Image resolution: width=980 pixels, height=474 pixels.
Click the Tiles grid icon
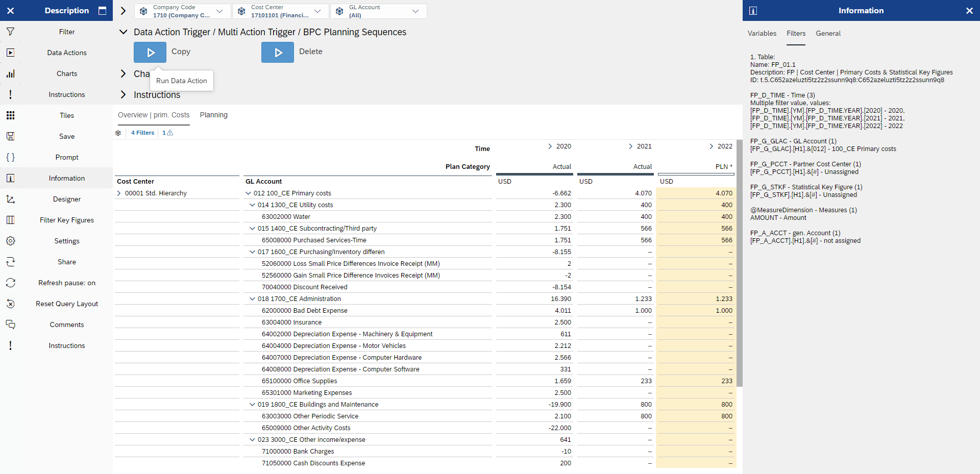(x=10, y=115)
